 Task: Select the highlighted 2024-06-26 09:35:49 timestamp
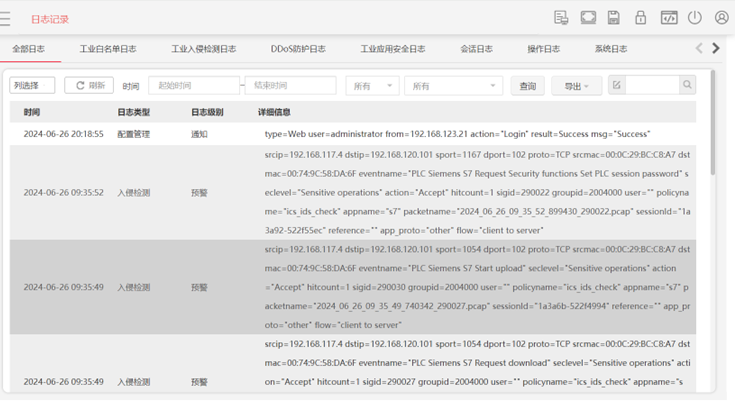63,287
